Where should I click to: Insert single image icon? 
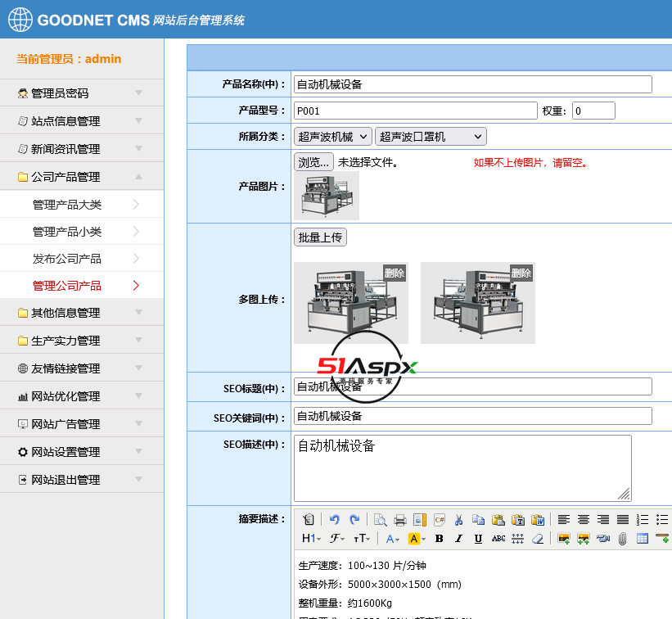tap(564, 539)
